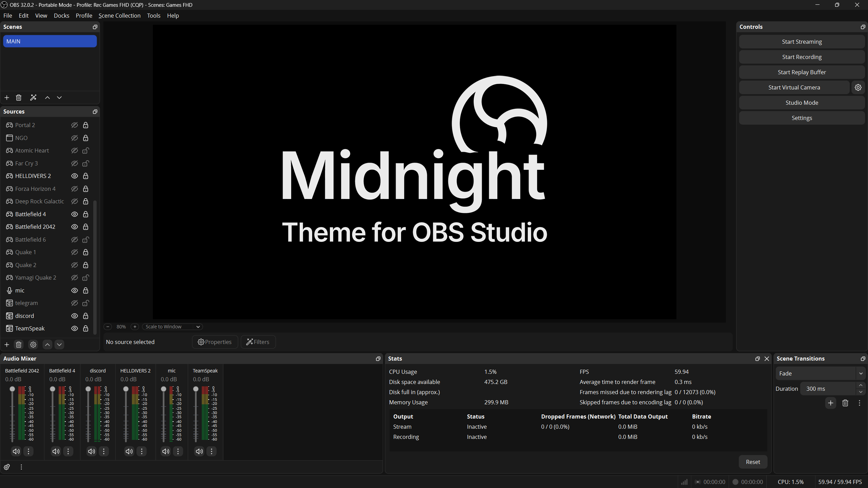
Task: Click the discord volume fader
Action: click(x=88, y=389)
